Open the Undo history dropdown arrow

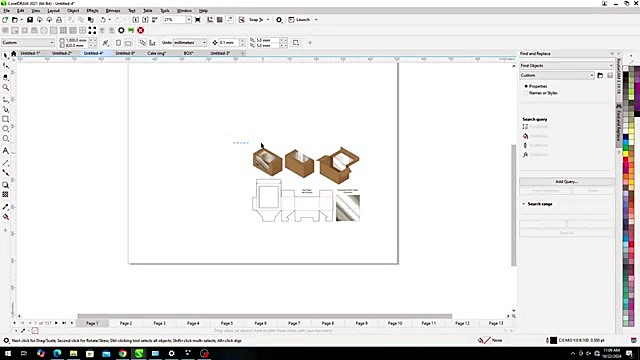pos(109,20)
